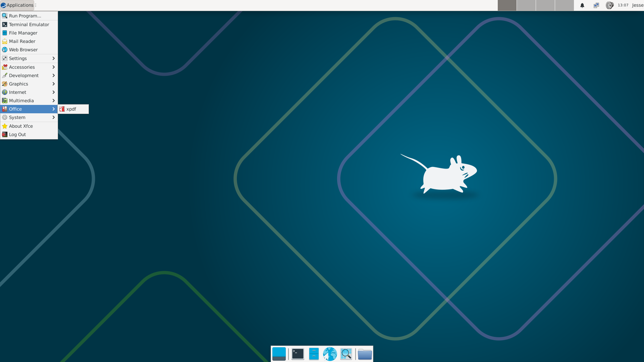
Task: Click Show Desktop icon in dock
Action: click(x=279, y=354)
